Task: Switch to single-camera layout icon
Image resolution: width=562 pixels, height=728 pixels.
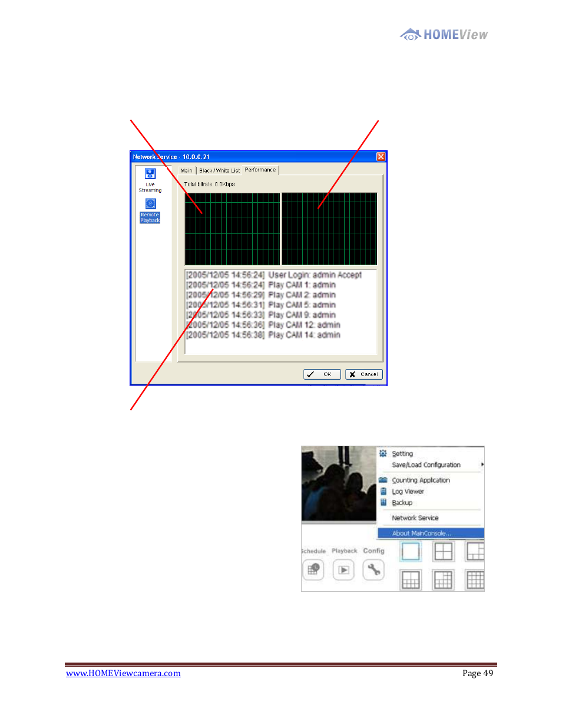Action: click(411, 551)
